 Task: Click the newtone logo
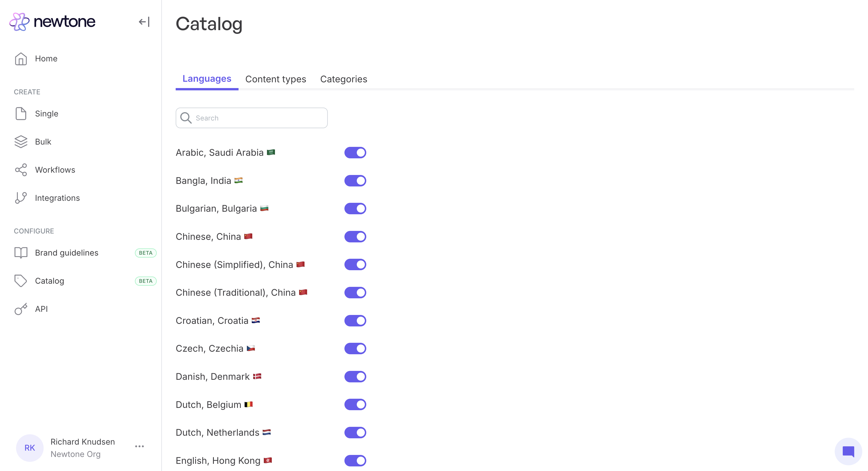pos(53,22)
